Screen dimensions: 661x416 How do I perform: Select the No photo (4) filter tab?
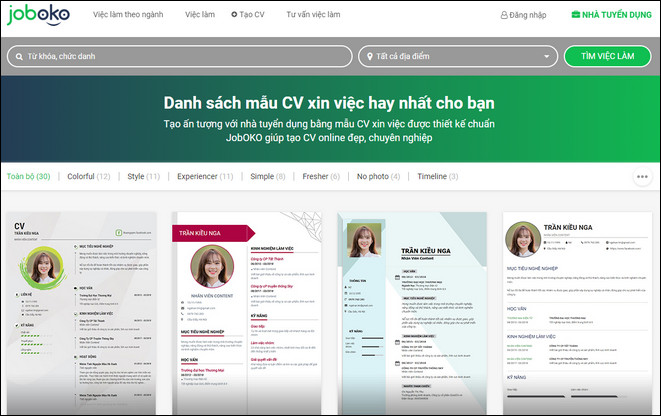tap(378, 176)
